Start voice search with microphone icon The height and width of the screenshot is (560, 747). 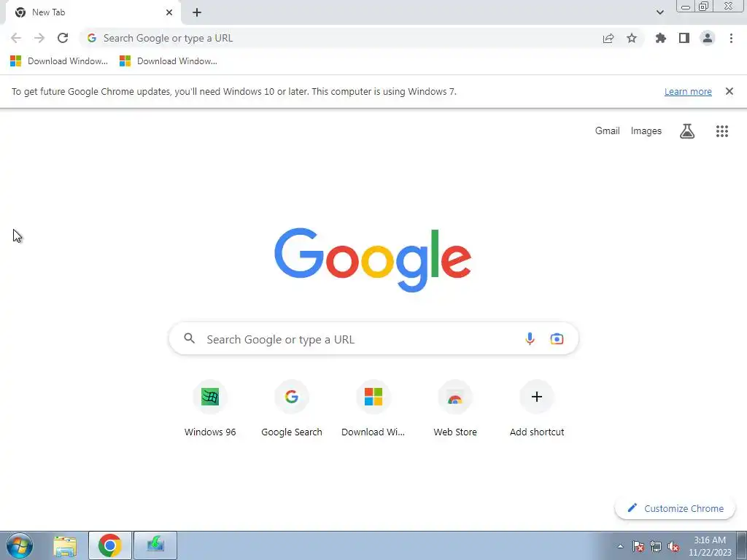click(x=530, y=339)
